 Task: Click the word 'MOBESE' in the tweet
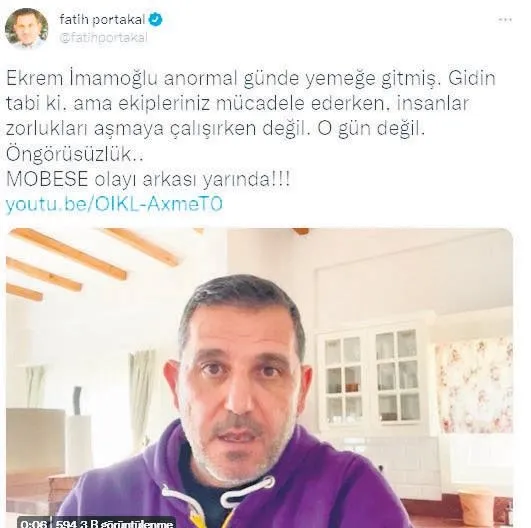(47, 179)
